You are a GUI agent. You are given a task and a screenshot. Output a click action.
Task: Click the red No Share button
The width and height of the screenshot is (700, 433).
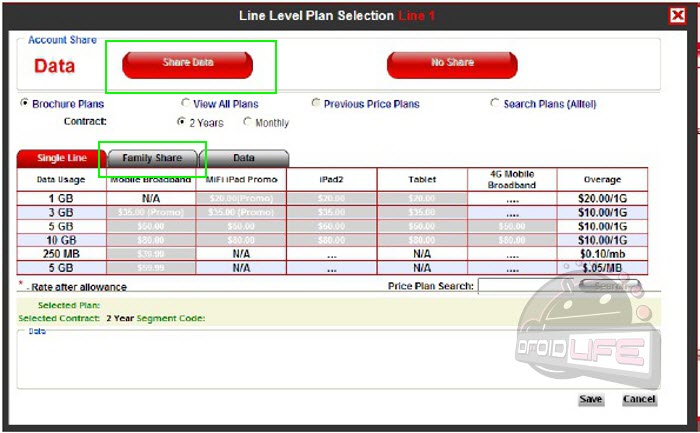452,63
